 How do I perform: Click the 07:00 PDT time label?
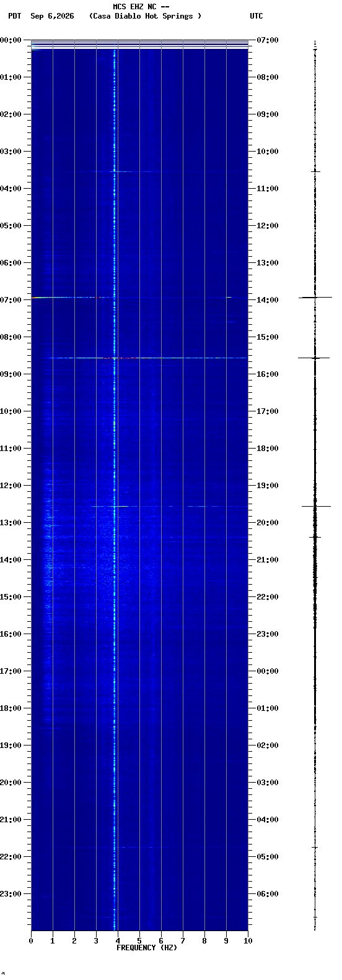pos(11,299)
